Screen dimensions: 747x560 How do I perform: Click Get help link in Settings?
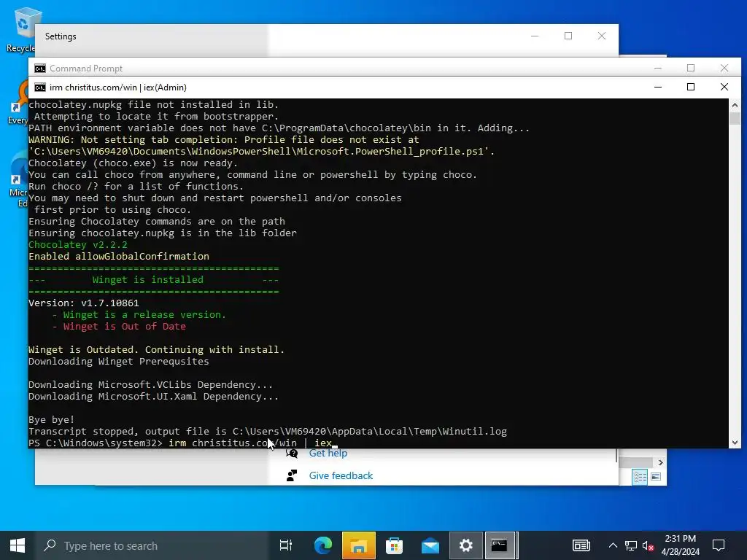328,454
